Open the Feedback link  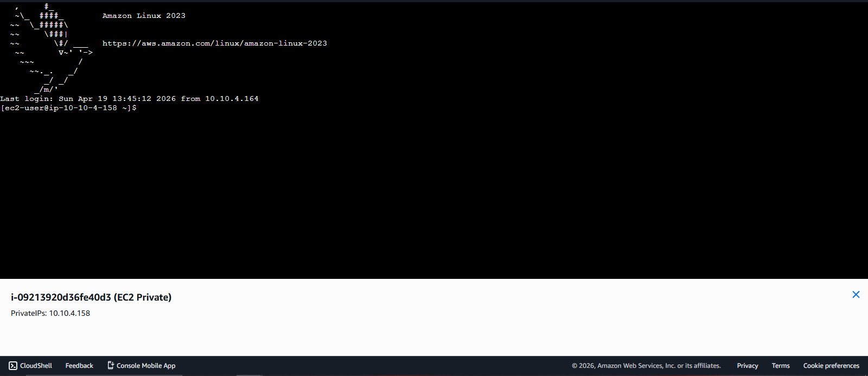tap(79, 366)
